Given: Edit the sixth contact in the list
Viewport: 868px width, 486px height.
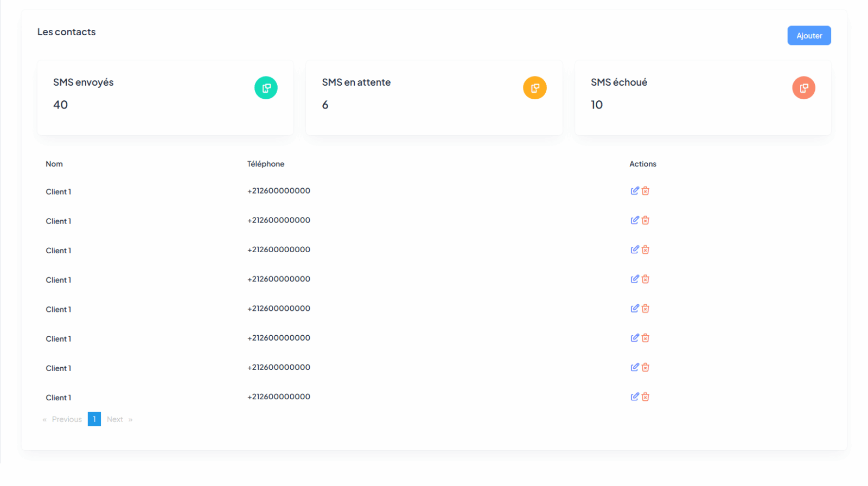Looking at the screenshot, I should (x=634, y=338).
